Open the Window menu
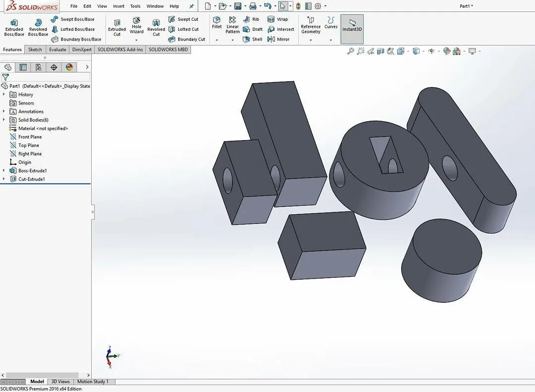The height and width of the screenshot is (392, 535). click(155, 6)
